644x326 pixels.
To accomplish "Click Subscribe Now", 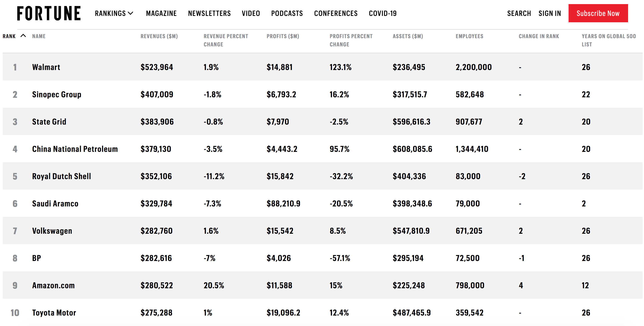I will coord(598,13).
